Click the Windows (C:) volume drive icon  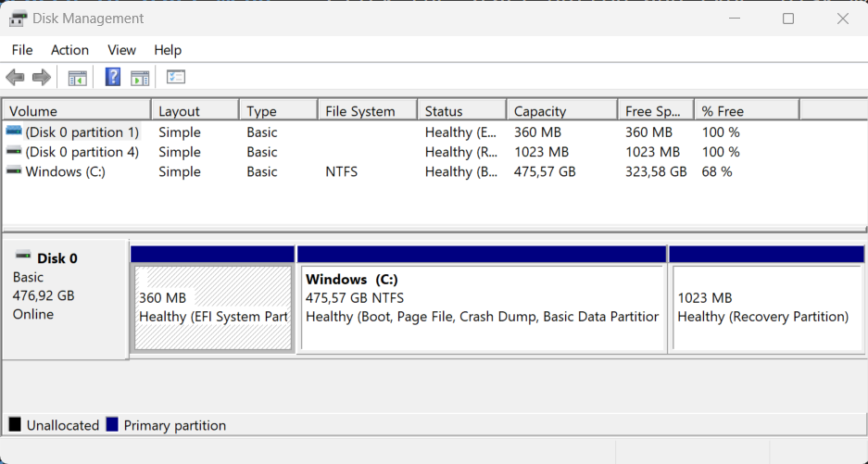[x=14, y=171]
